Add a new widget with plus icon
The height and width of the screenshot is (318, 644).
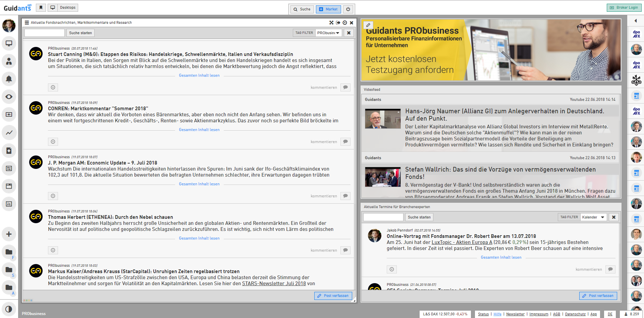coord(9,234)
